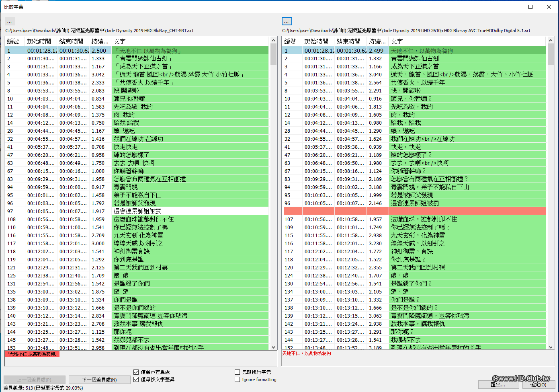Screen dimensions: 559x392
Task: Enable the 忽略換行字元 checkbox
Action: (237, 372)
